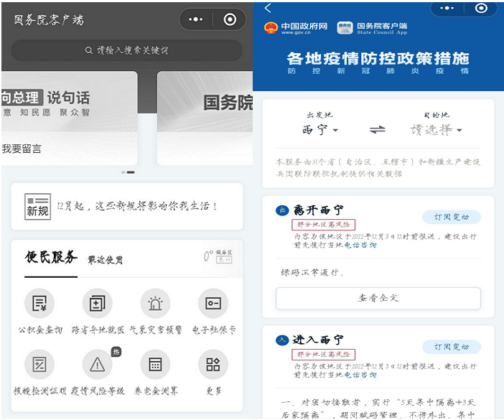Switch to the 便民服务 tab
The width and height of the screenshot is (504, 420).
click(51, 258)
